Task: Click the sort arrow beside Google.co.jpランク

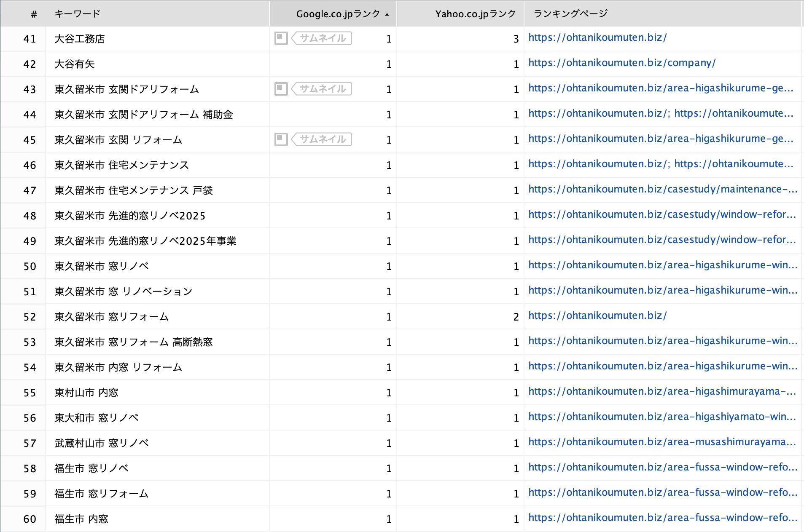Action: coord(387,14)
